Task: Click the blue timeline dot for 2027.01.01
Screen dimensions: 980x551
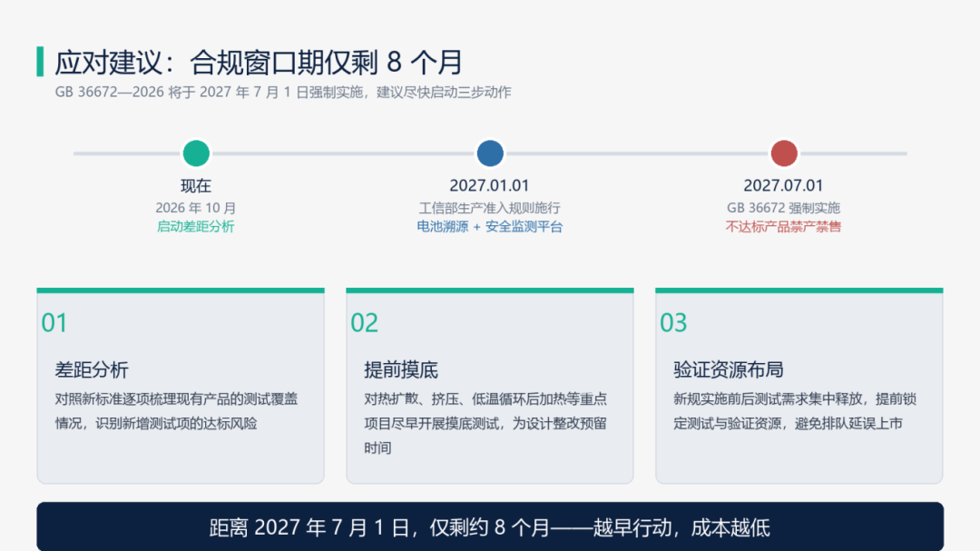Action: tap(490, 153)
